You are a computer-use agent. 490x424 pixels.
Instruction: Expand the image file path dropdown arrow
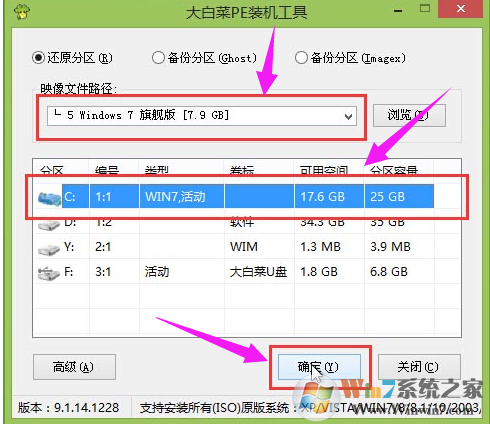click(348, 116)
